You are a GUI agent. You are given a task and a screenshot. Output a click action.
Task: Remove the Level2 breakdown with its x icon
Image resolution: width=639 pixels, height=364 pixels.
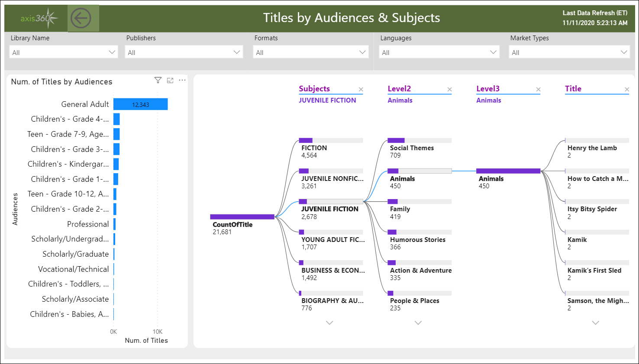[x=450, y=89]
